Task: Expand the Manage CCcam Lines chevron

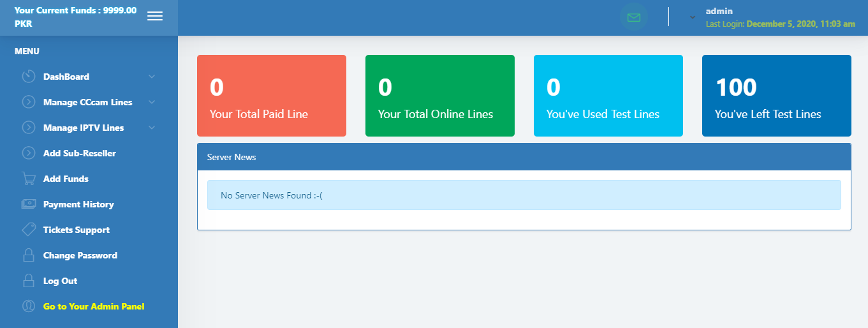Action: point(152,102)
